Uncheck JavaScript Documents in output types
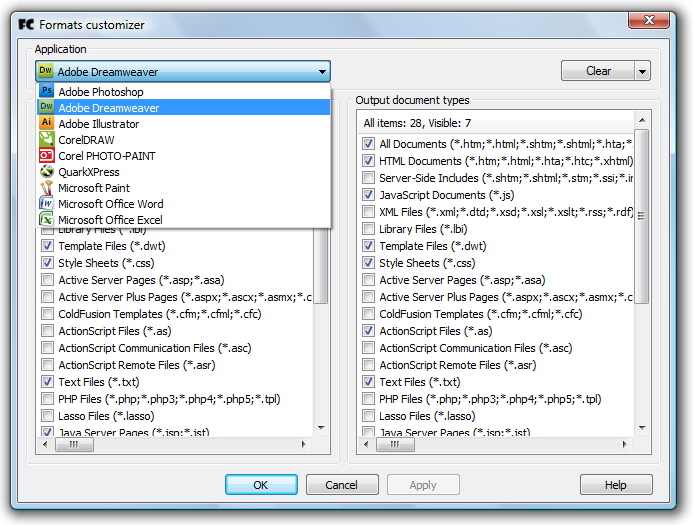Viewport: 693px width, 525px height. click(368, 194)
